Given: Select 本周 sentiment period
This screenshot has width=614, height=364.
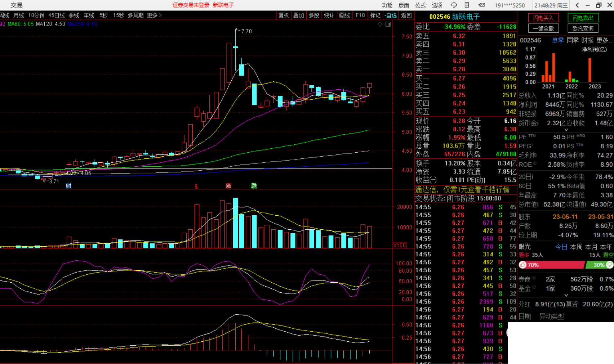Looking at the screenshot, I should click(x=577, y=247).
